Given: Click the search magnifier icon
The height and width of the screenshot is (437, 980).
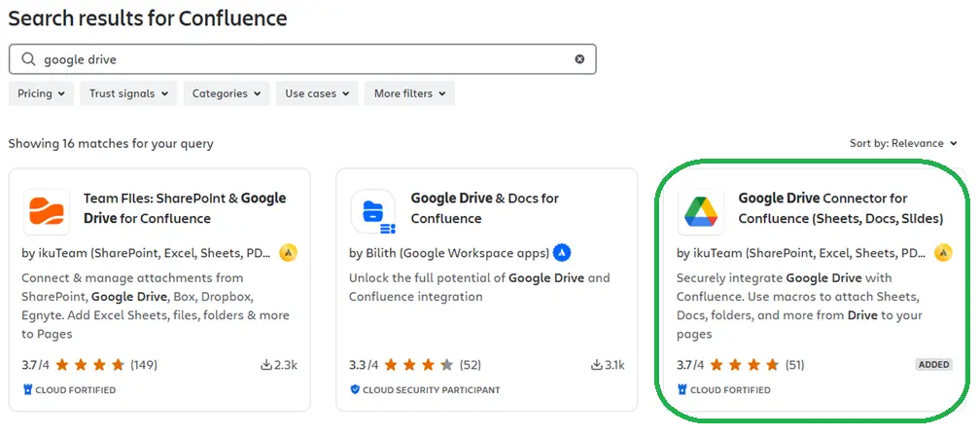Looking at the screenshot, I should point(28,58).
